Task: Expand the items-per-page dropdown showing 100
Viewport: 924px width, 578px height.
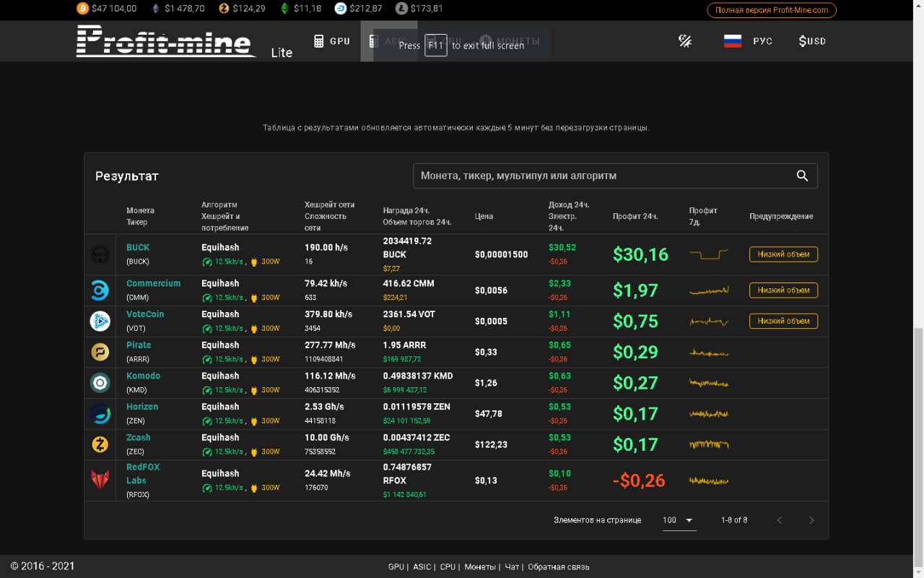Action: tap(679, 520)
